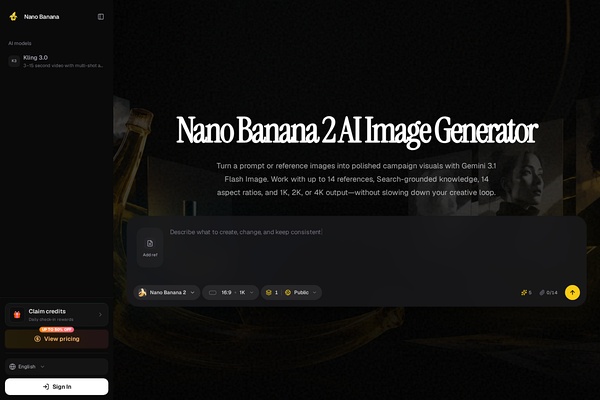The image size is (600, 400).
Task: Click the Nano Banana logo icon
Action: click(13, 16)
